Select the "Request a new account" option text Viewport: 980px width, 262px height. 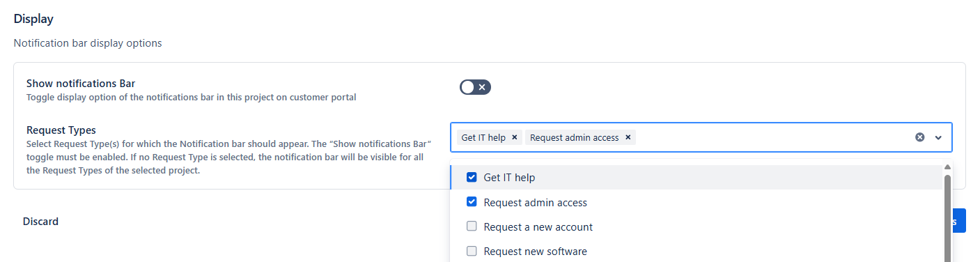[538, 226]
